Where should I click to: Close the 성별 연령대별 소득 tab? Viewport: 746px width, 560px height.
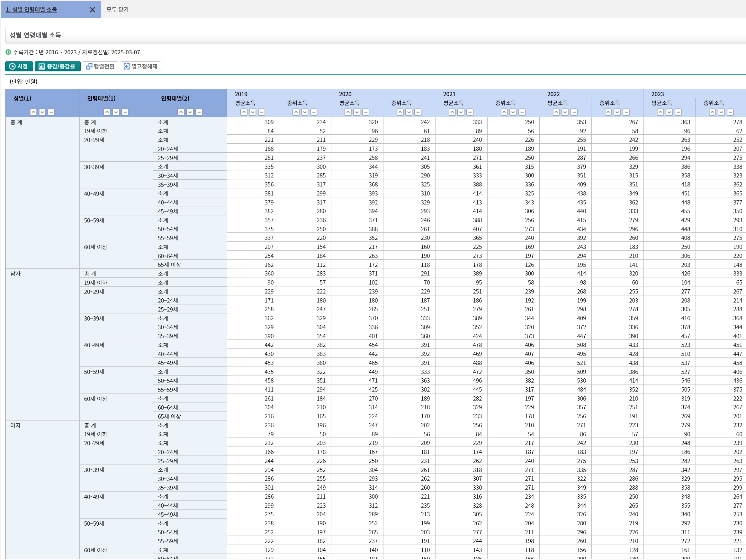(93, 10)
